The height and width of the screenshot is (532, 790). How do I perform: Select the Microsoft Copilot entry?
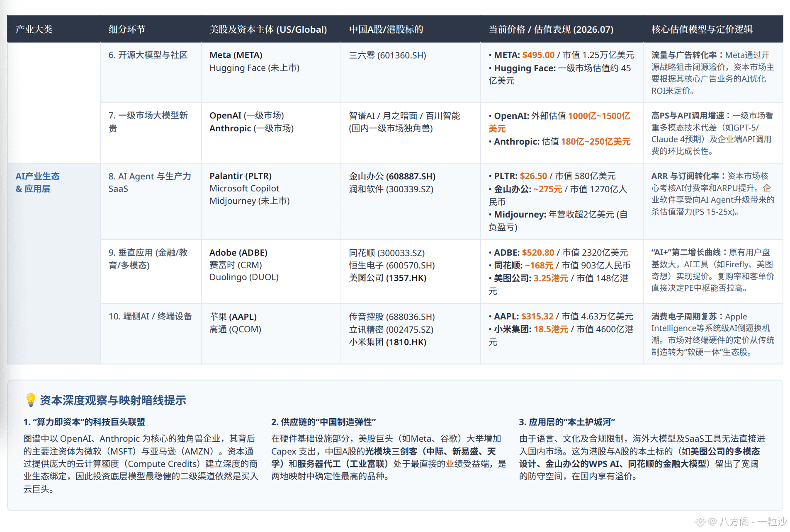click(244, 189)
